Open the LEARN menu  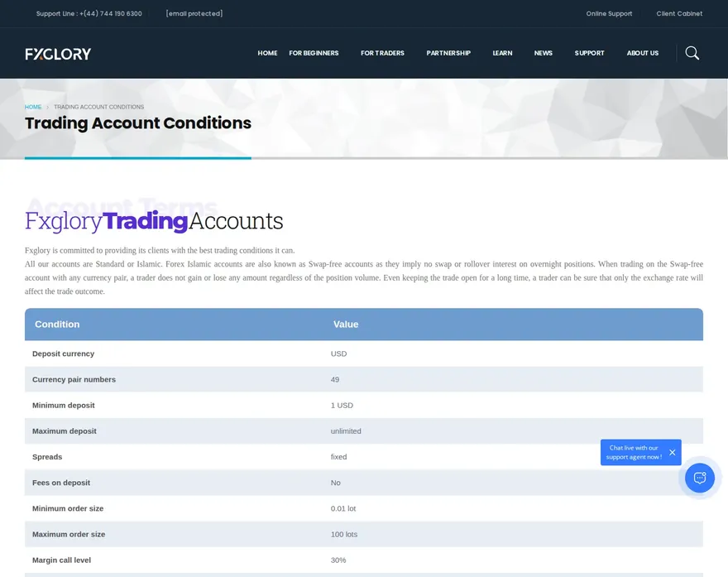pyautogui.click(x=502, y=53)
